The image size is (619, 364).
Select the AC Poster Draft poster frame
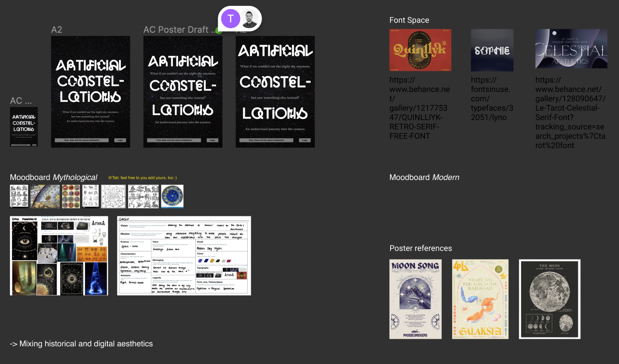point(183,92)
